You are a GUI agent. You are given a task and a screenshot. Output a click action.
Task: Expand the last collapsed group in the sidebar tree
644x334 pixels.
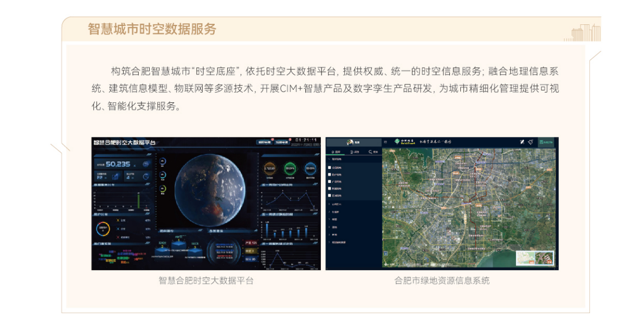click(x=330, y=242)
